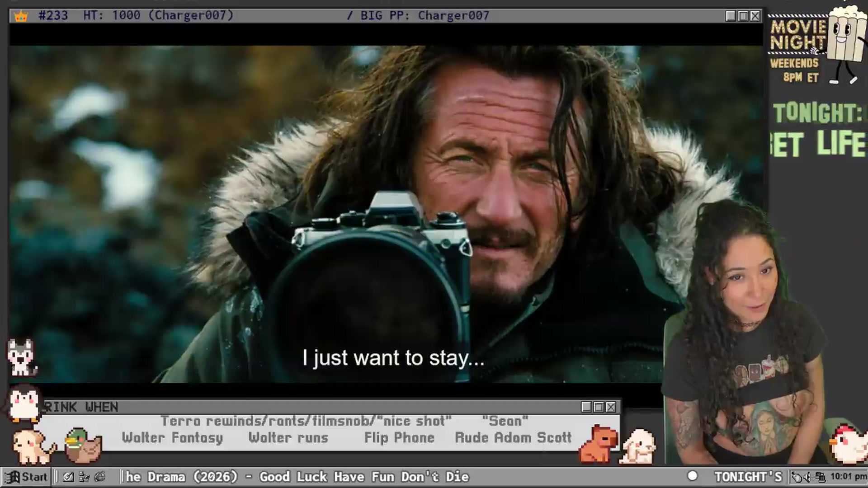The width and height of the screenshot is (868, 488).
Task: Click the network computers tray icon
Action: 820,477
